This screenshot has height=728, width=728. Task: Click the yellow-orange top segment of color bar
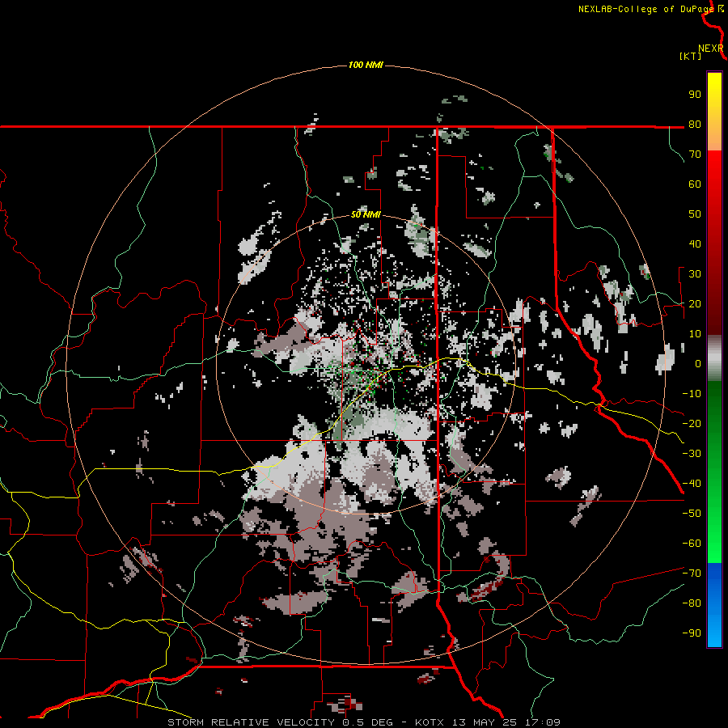(714, 112)
